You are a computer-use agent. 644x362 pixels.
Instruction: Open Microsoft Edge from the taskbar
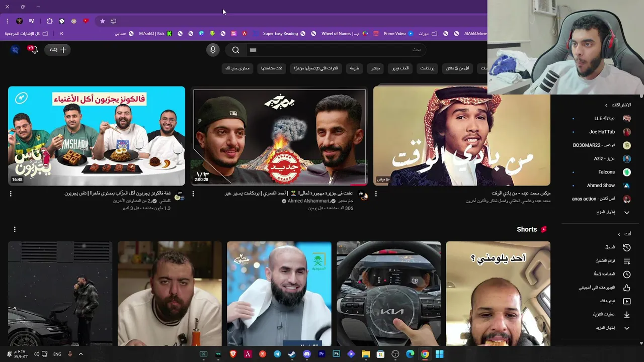(x=410, y=354)
